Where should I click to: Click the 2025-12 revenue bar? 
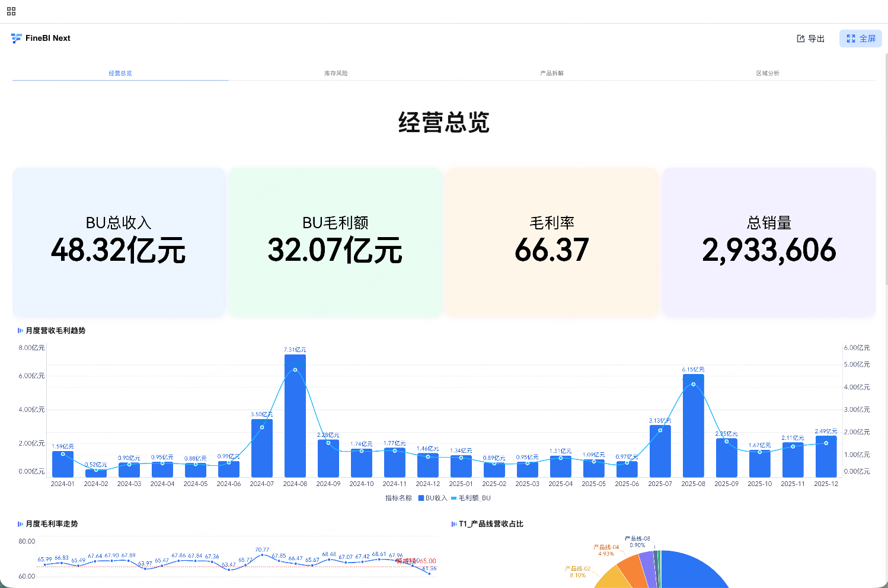coord(826,456)
